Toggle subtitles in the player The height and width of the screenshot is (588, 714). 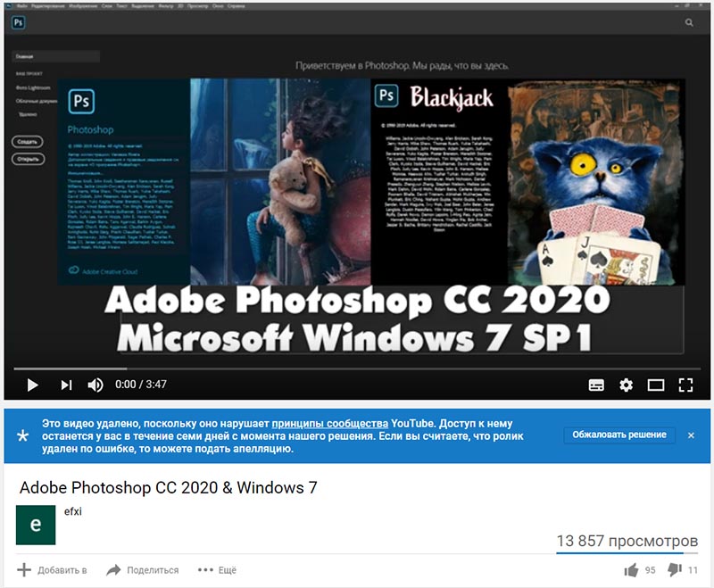tap(596, 385)
